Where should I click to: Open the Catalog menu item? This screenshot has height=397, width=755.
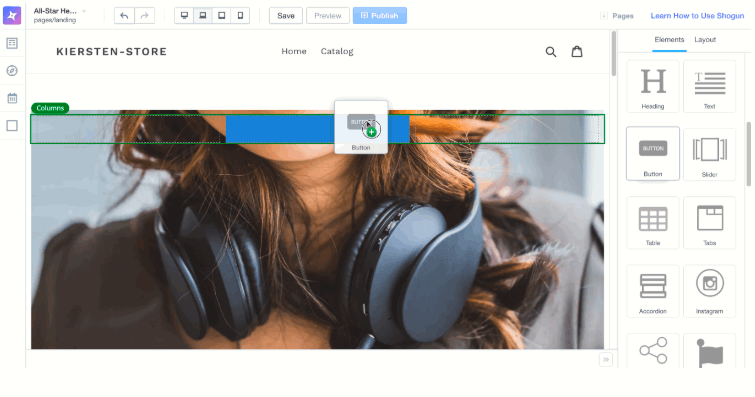click(337, 51)
